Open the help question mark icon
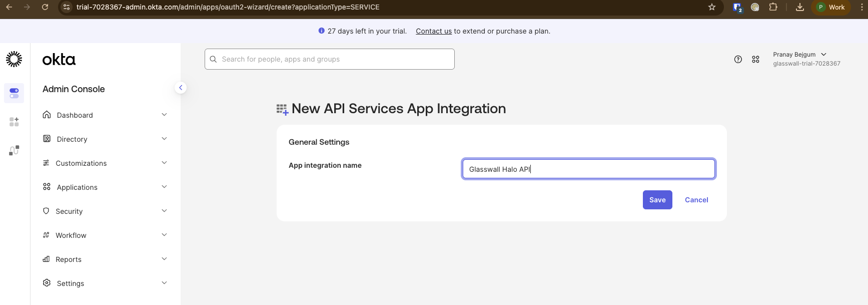Image resolution: width=868 pixels, height=305 pixels. pos(738,59)
